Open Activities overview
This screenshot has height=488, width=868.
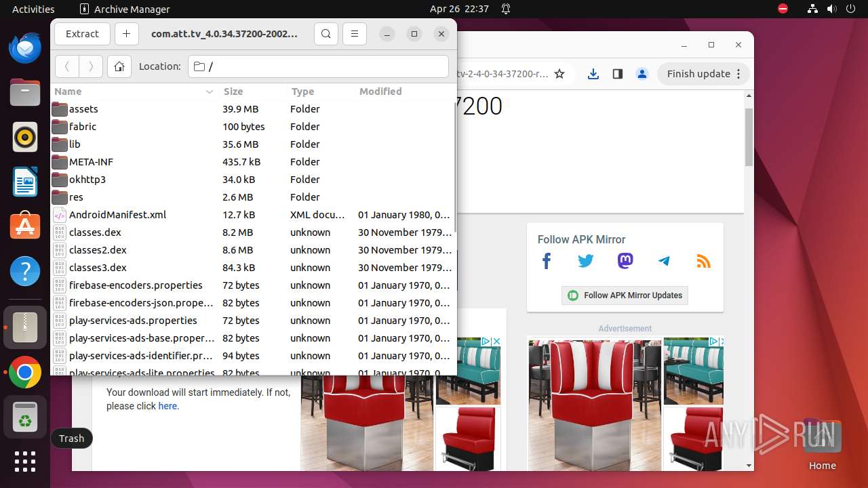33,9
